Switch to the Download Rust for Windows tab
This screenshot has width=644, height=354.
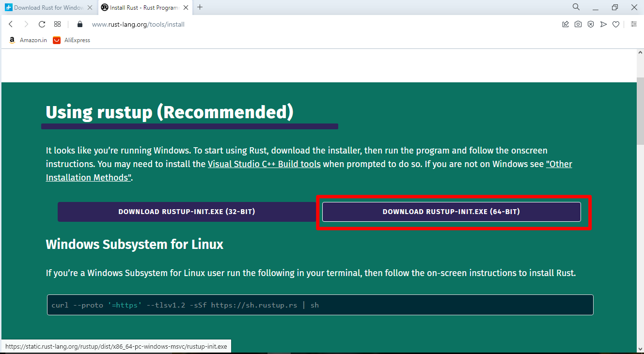click(x=47, y=7)
